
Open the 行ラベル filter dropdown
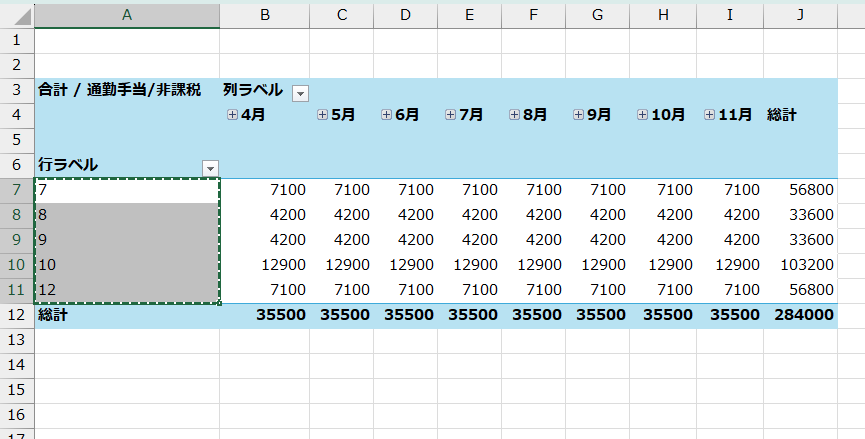pyautogui.click(x=210, y=168)
